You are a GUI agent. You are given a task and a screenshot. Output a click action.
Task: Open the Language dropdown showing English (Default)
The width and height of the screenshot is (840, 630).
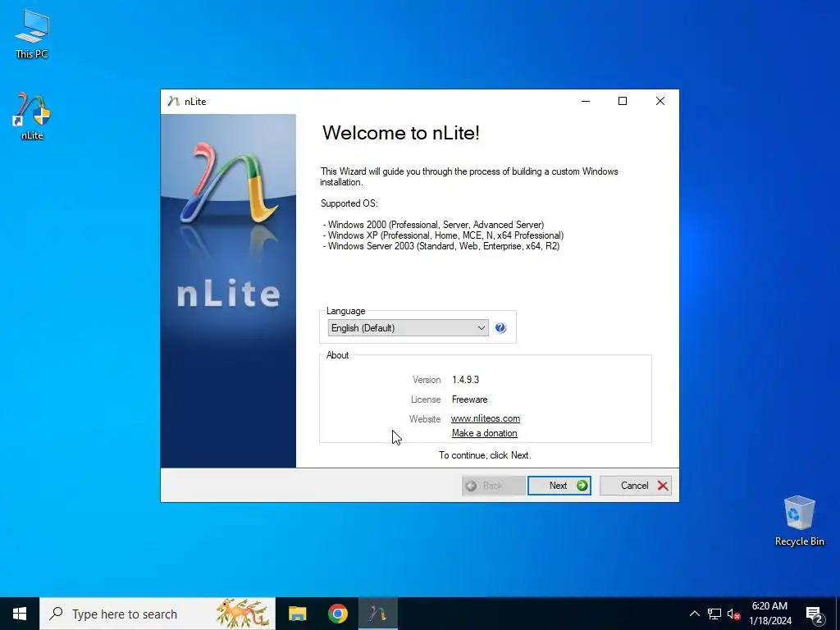click(x=409, y=328)
